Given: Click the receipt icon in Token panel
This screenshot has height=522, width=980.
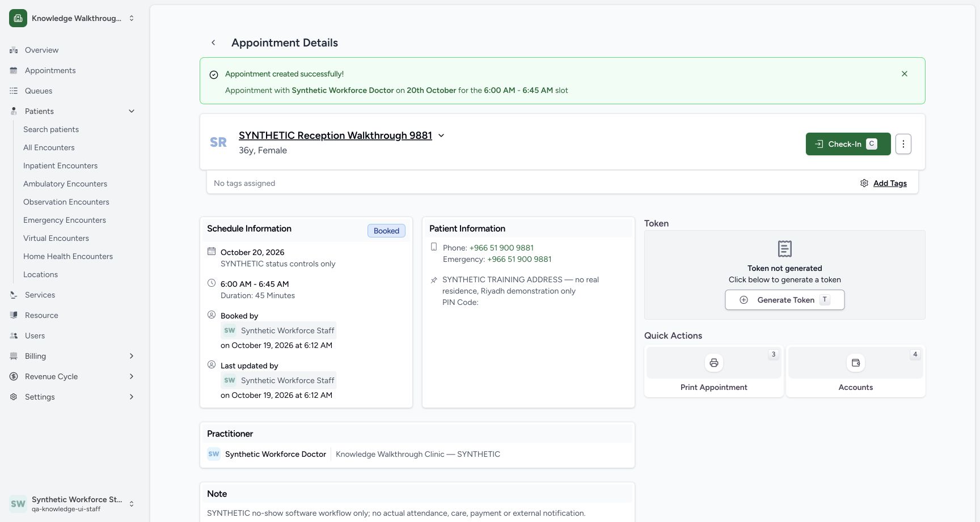Looking at the screenshot, I should tap(785, 248).
